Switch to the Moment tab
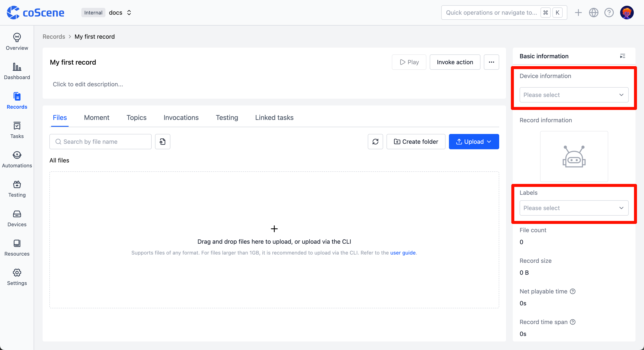 (x=96, y=118)
